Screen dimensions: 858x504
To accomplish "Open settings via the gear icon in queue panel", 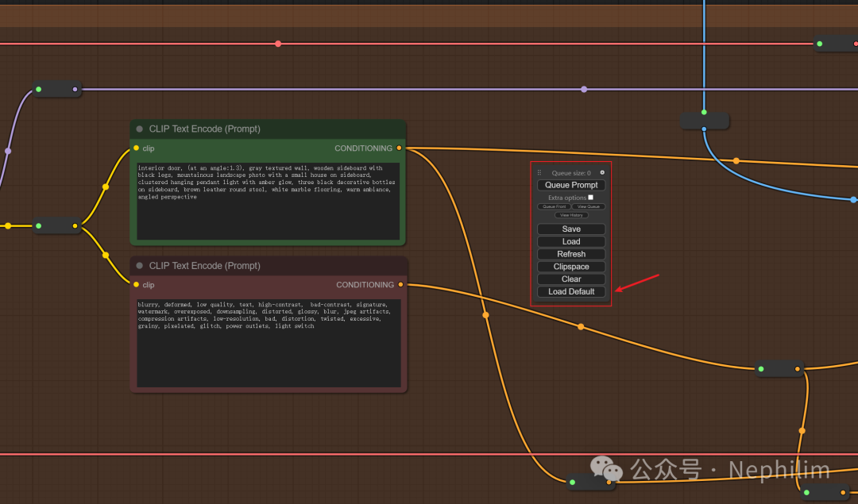I will (x=602, y=172).
